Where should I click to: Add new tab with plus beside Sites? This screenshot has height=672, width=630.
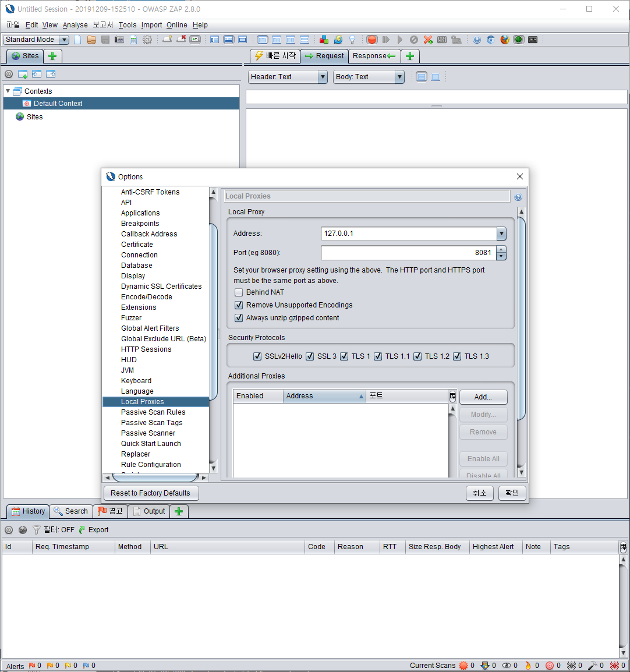(x=53, y=56)
